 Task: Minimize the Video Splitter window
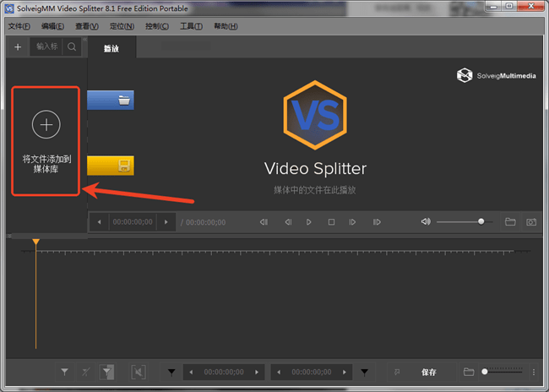(494, 6)
